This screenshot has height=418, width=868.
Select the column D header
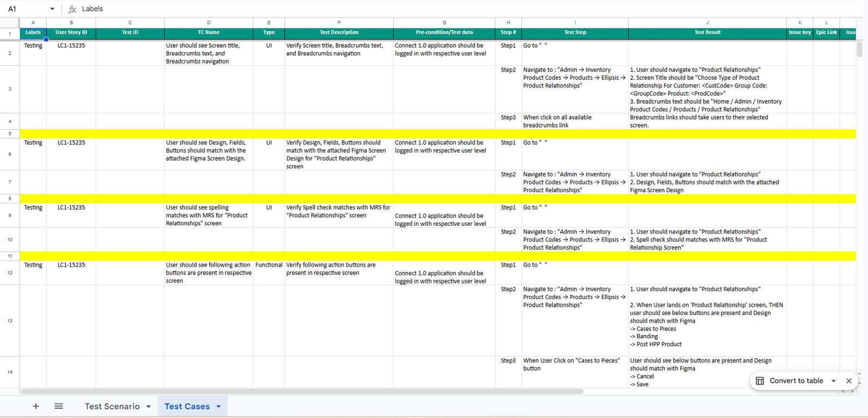(x=208, y=23)
